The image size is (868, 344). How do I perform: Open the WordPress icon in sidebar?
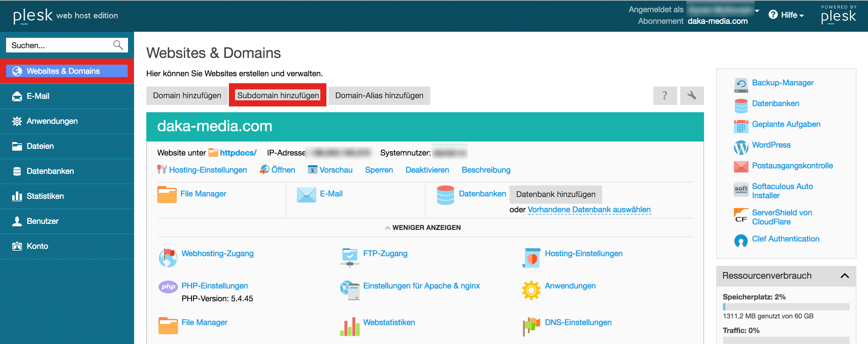click(x=741, y=147)
